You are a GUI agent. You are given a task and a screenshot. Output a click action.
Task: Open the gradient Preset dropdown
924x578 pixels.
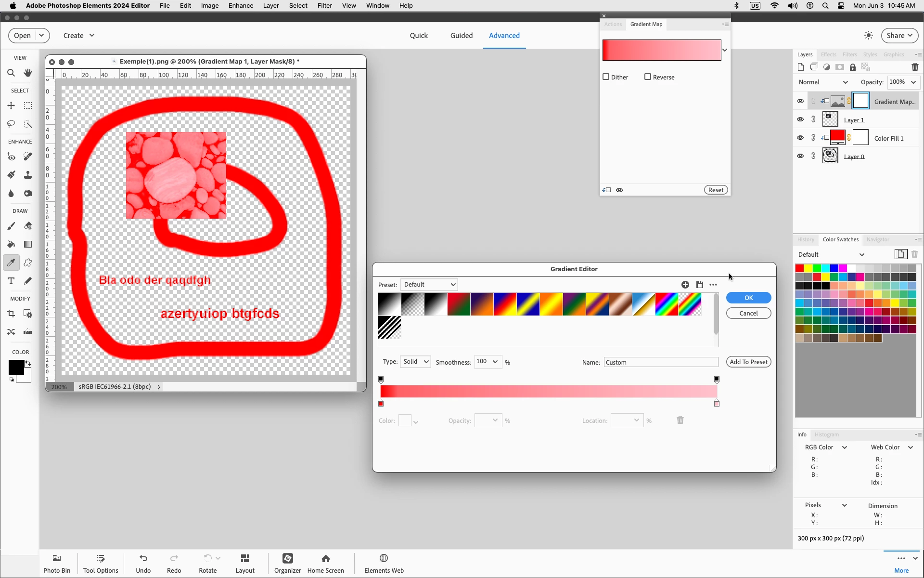click(x=429, y=285)
